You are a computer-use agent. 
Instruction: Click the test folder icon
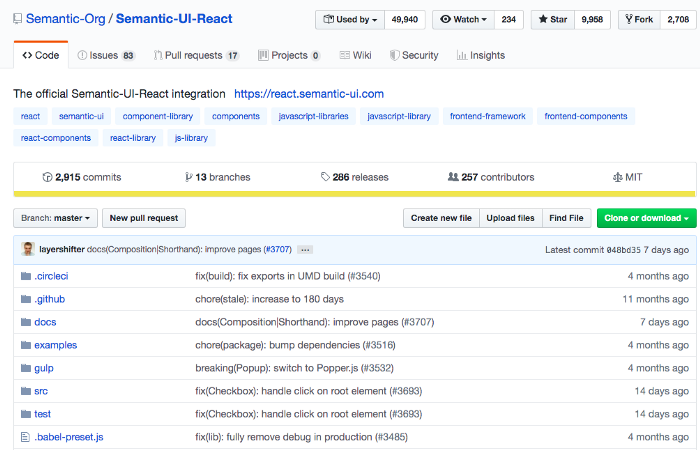coord(26,414)
